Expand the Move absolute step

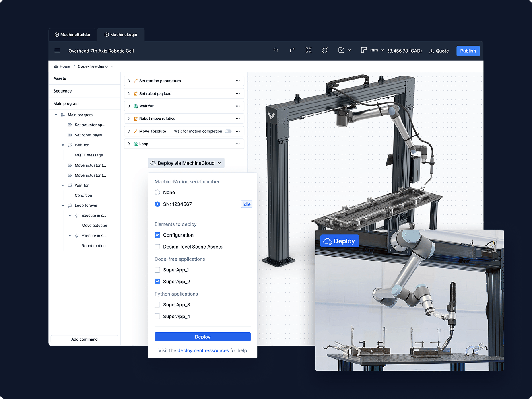tap(129, 131)
